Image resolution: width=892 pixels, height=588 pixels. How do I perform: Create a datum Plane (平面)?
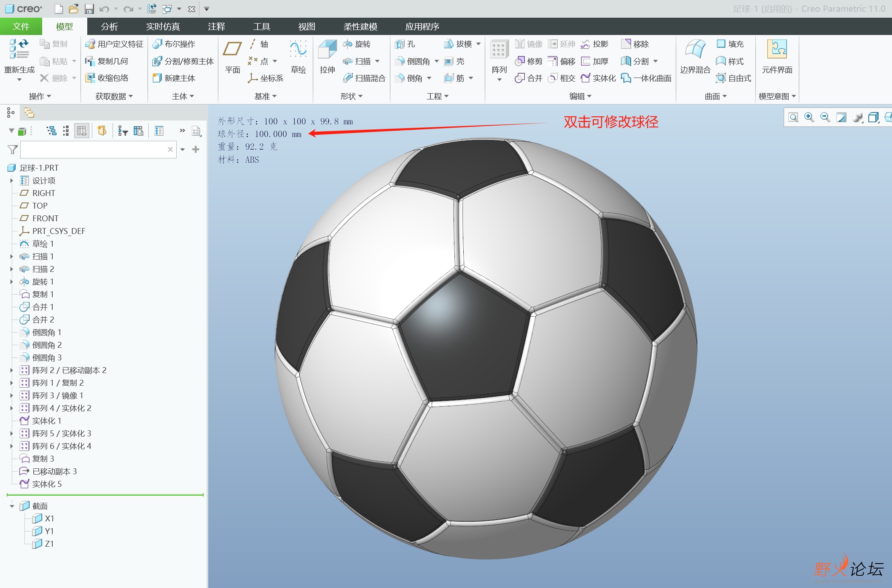pos(232,57)
